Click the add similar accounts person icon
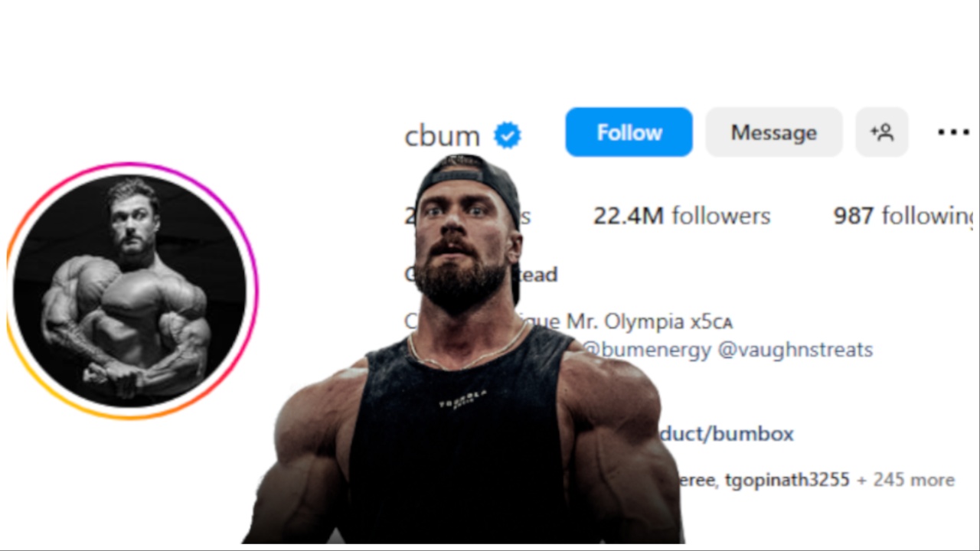Image resolution: width=980 pixels, height=551 pixels. tap(882, 132)
